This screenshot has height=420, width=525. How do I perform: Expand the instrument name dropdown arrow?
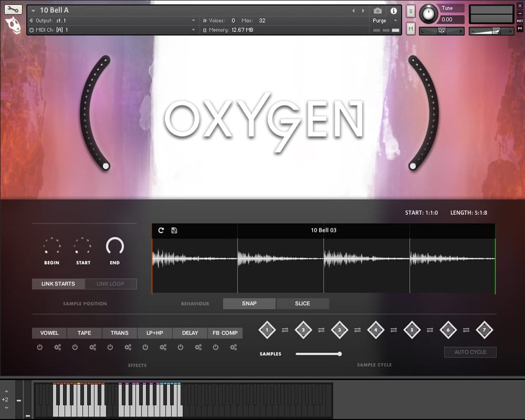coord(33,11)
